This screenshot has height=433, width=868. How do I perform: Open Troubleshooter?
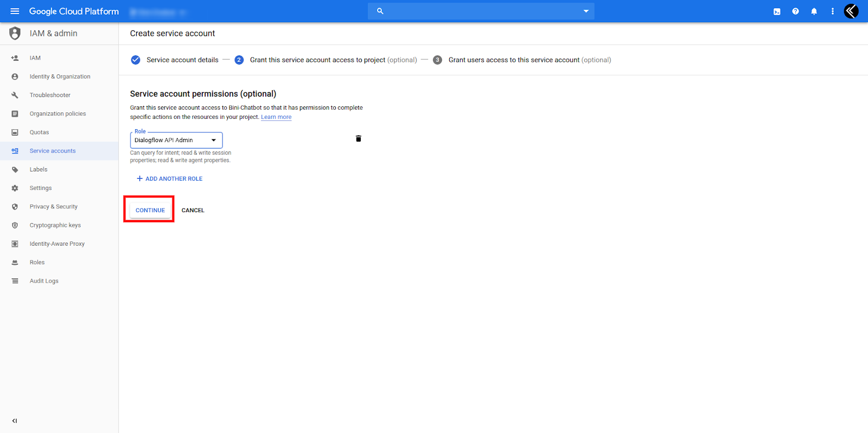[50, 95]
